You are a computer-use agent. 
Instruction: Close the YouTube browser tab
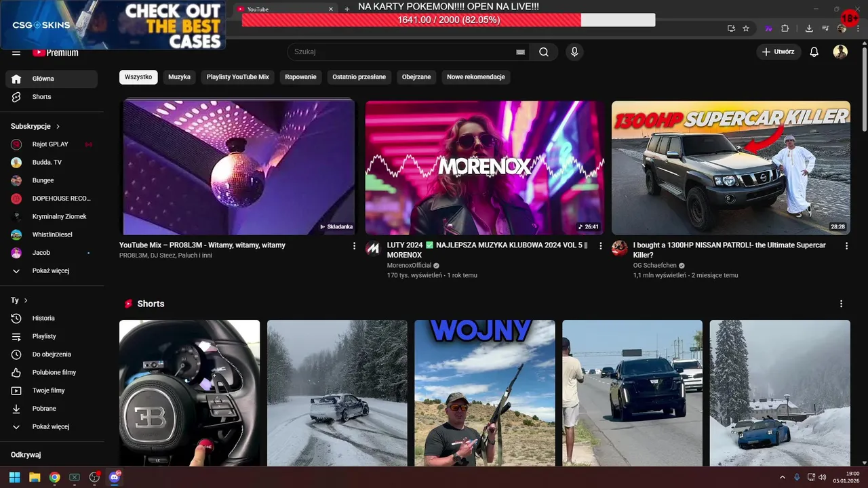(x=331, y=9)
